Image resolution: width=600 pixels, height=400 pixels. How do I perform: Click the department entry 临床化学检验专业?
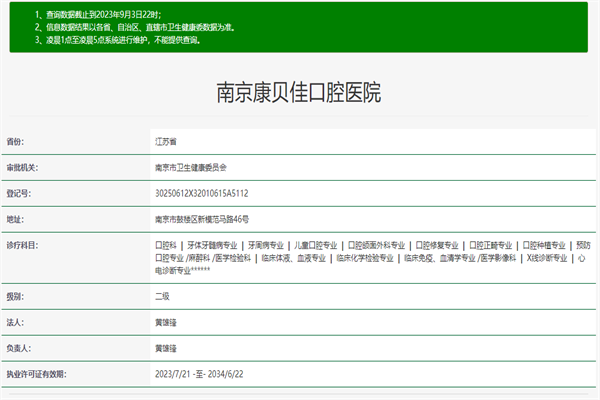coord(365,258)
